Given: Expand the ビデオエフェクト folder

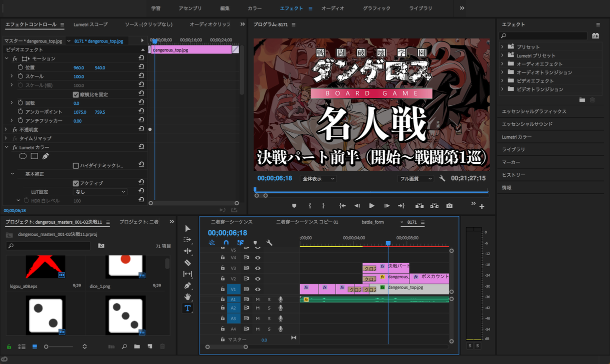Looking at the screenshot, I should pos(502,81).
